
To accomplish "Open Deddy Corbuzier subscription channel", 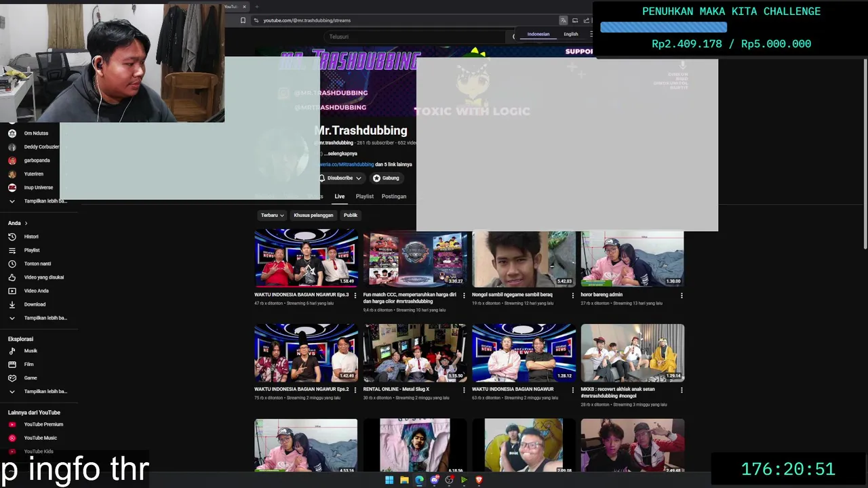I will pyautogui.click(x=41, y=147).
